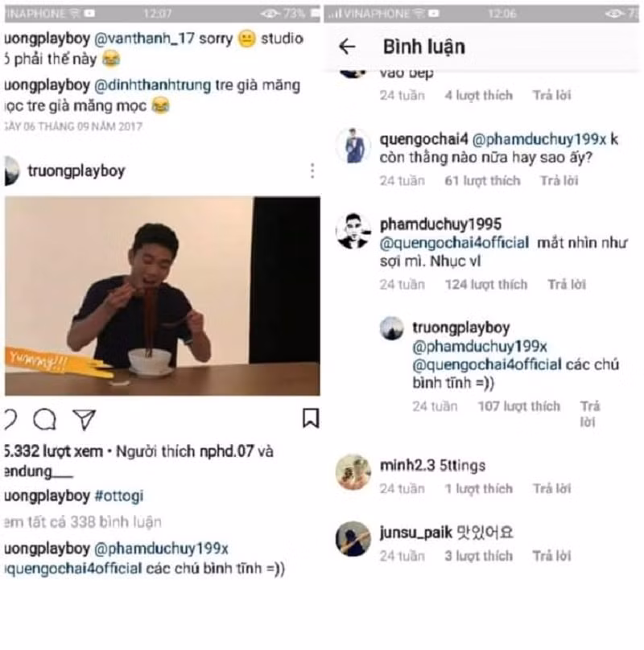644x650 pixels.
Task: Reply to phamduchuy1995 comment via Trả lời
Action: (567, 285)
